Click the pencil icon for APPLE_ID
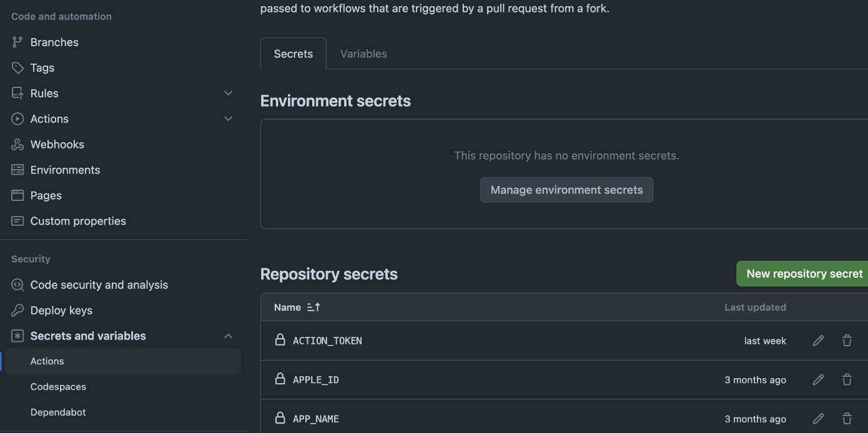Screen dimensions: 868x433 click(818, 380)
